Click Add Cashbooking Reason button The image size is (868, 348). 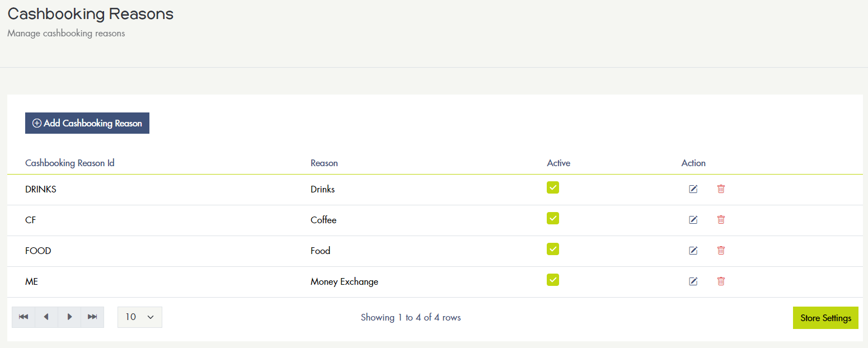tap(87, 123)
